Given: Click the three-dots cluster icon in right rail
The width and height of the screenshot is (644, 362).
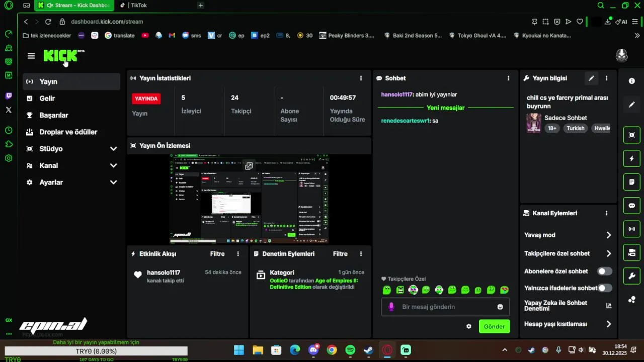Looking at the screenshot, I should point(632,300).
